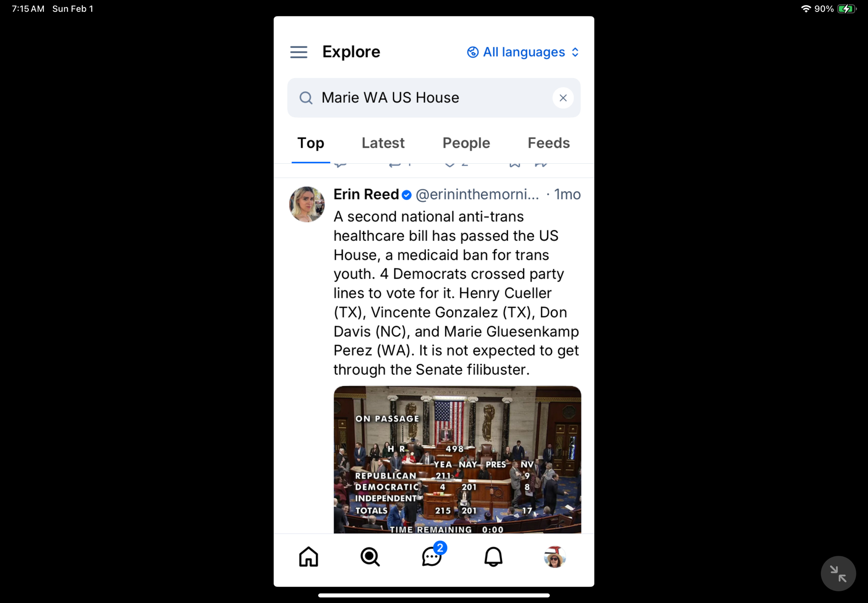Open the House vote image
This screenshot has width=868, height=603.
tap(457, 459)
